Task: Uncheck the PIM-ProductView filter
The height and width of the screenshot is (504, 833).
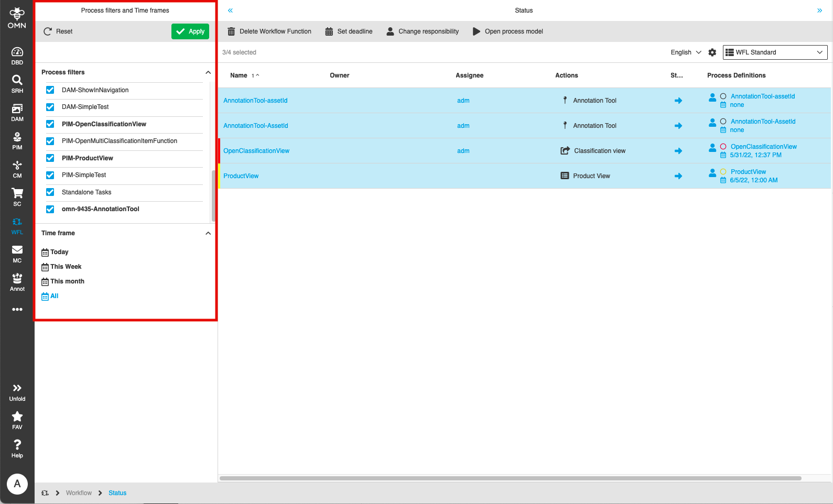Action: pos(50,158)
